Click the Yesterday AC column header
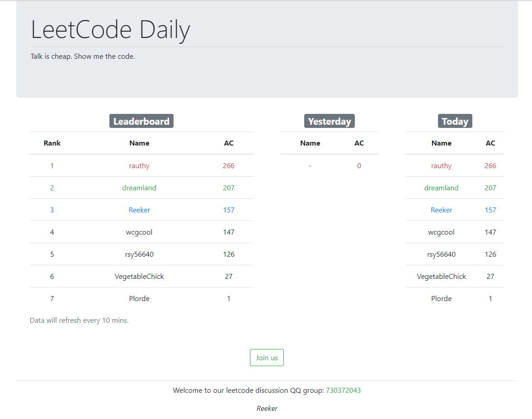The width and height of the screenshot is (532, 419). tap(359, 143)
